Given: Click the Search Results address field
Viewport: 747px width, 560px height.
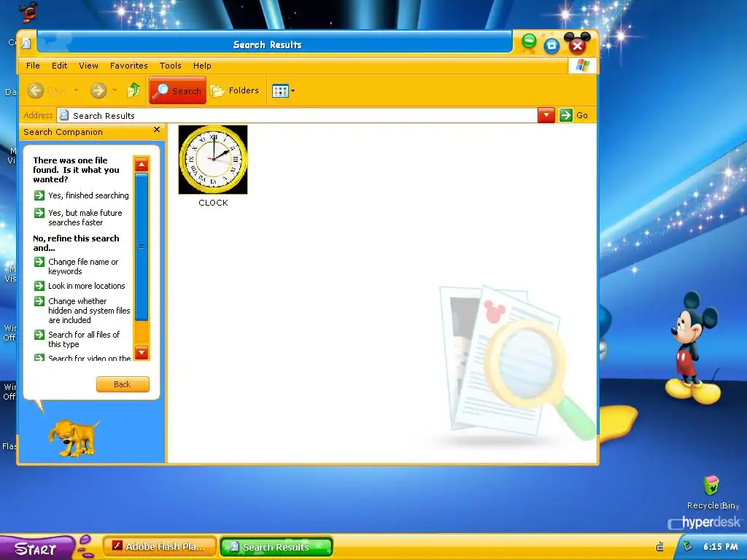Looking at the screenshot, I should coord(298,115).
